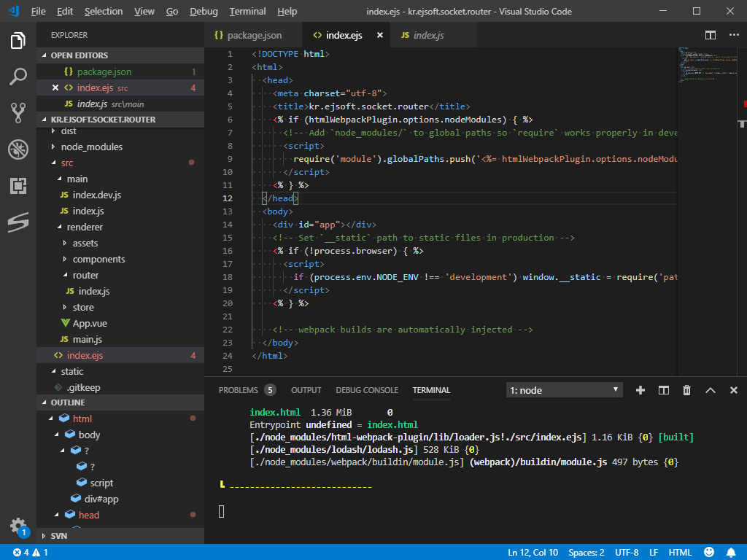Close the bottom panel
This screenshot has height=560, width=747.
pos(734,391)
